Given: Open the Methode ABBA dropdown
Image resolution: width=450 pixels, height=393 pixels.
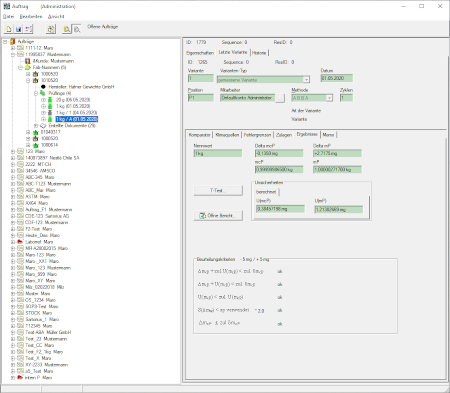Looking at the screenshot, I should tap(329, 98).
